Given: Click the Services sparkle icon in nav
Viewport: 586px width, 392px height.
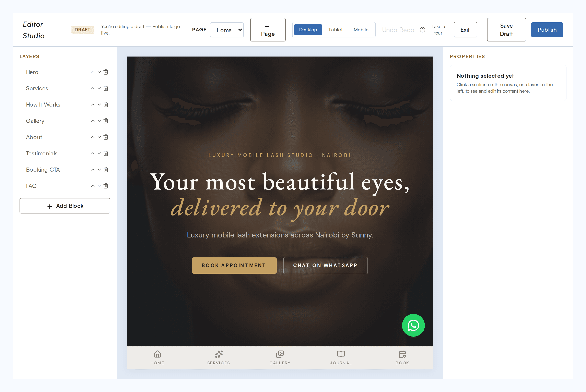Looking at the screenshot, I should [219, 354].
